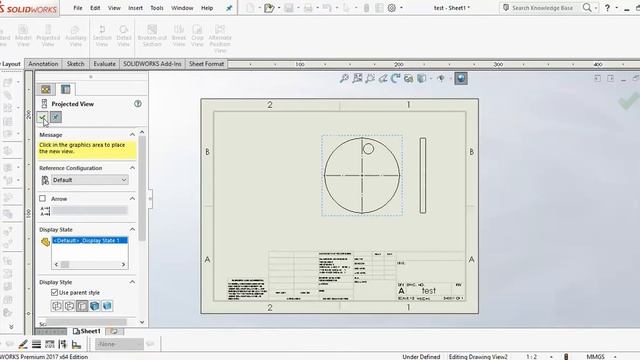Click PropertyManager scrollbar up arrow
Screen dimensions: 640x360
[x=142, y=132]
